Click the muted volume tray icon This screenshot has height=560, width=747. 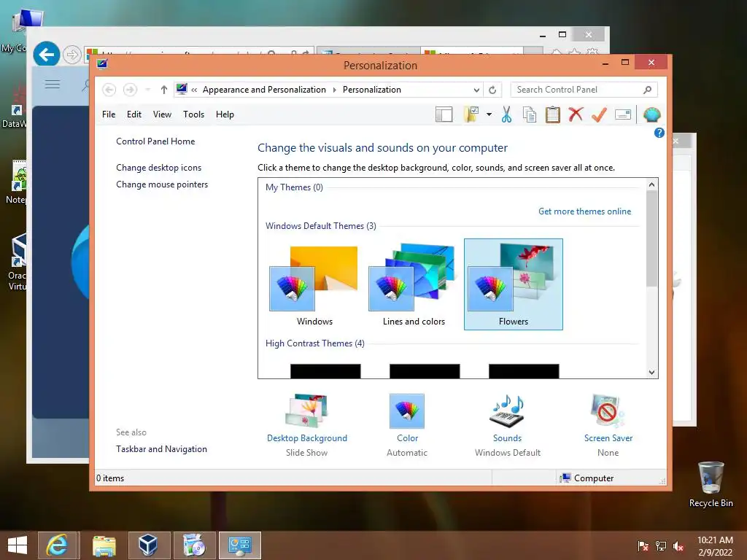pyautogui.click(x=678, y=546)
